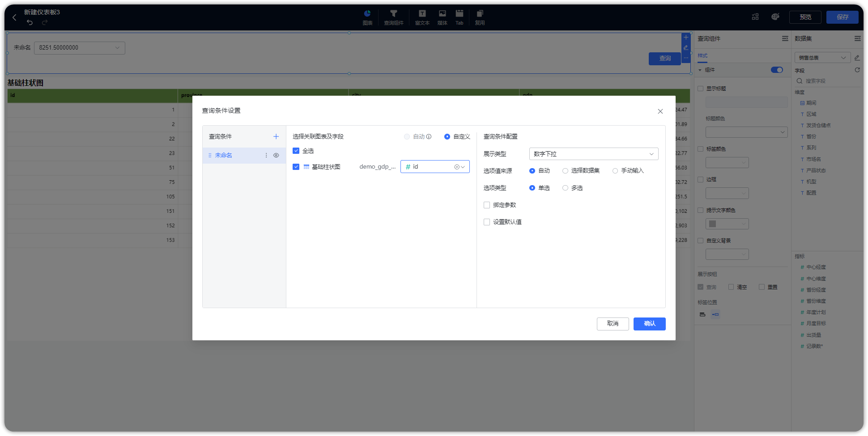Click the pencil edit icon on query component
The image size is (868, 436).
[686, 48]
